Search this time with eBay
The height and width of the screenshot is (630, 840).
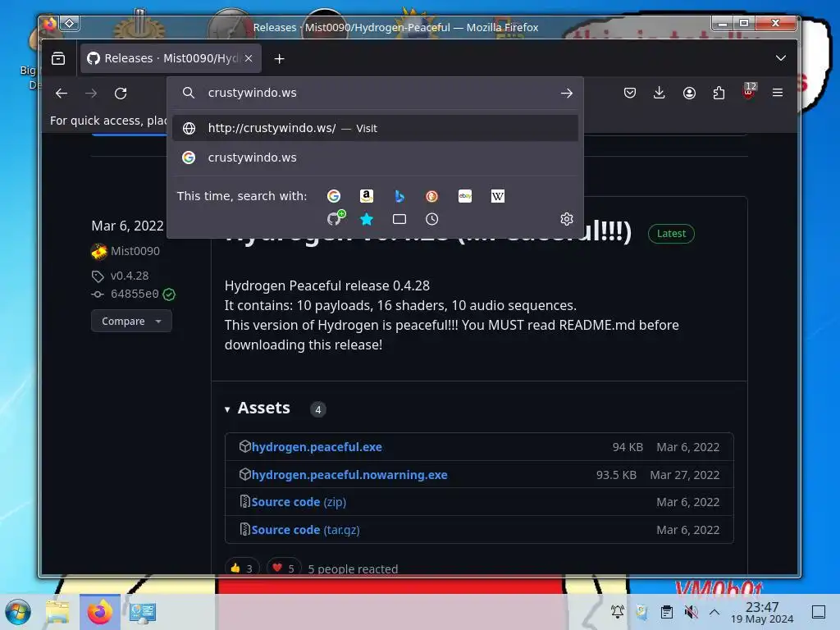click(465, 196)
